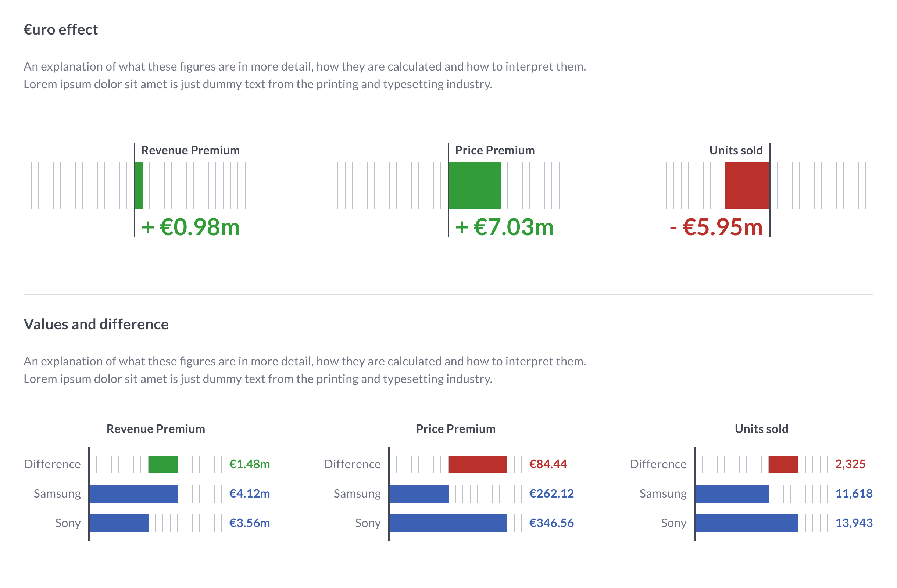Viewport: 897px width, 588px height.
Task: Click the green Revenue Premium bar above +€0.98m
Action: [139, 185]
